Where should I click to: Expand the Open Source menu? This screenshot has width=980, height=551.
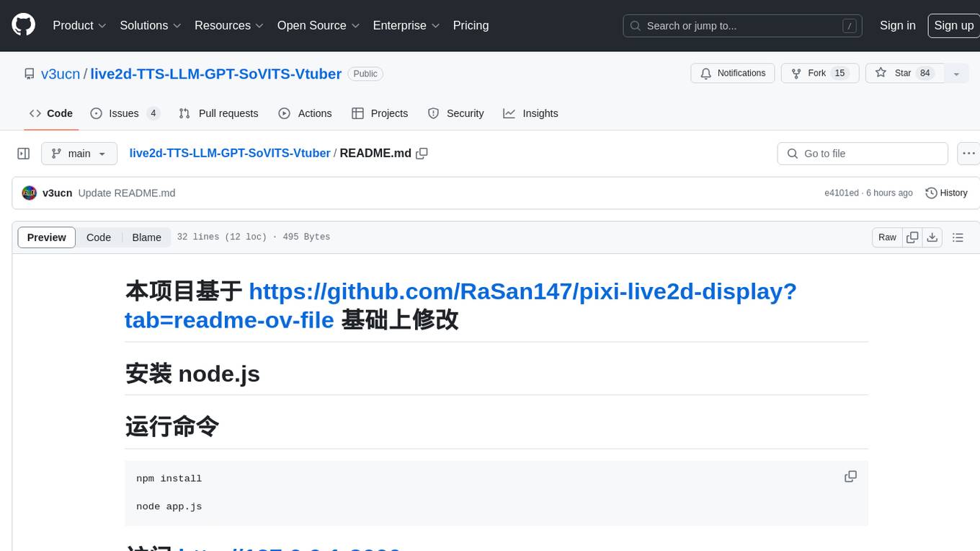pos(318,25)
